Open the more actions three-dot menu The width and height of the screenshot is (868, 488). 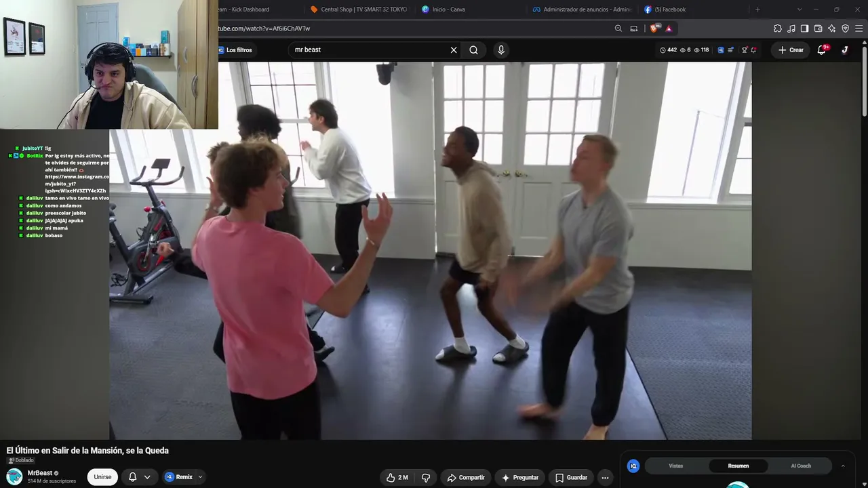(605, 478)
